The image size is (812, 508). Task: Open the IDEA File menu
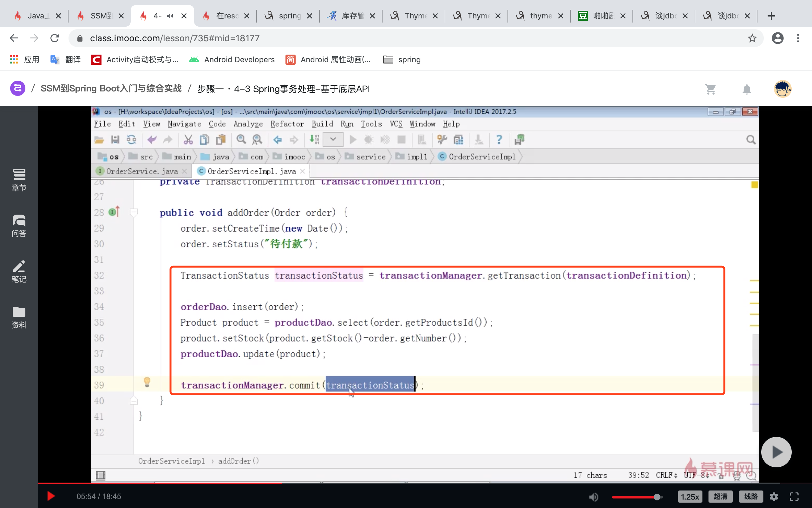[x=102, y=124]
